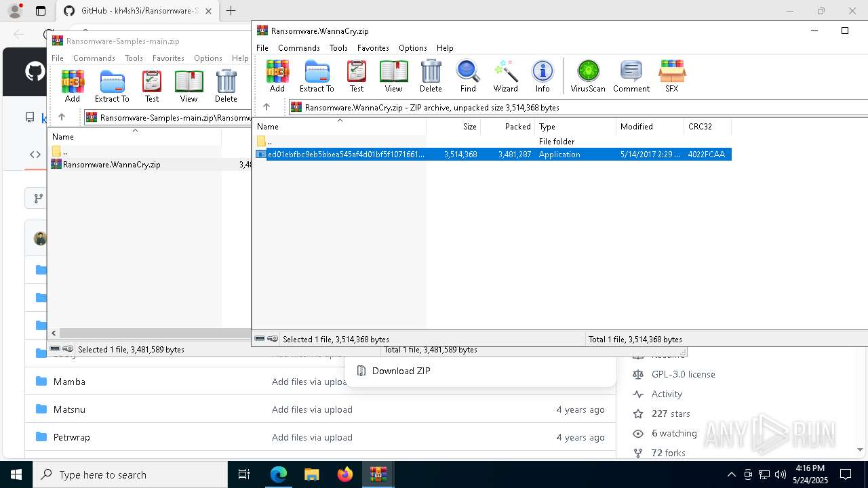Create SFX self-extracting archive

pos(671,76)
